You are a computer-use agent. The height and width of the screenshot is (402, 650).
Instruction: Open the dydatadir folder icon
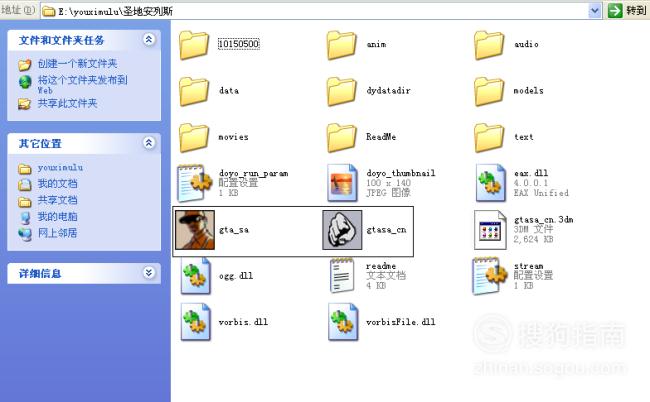click(342, 91)
